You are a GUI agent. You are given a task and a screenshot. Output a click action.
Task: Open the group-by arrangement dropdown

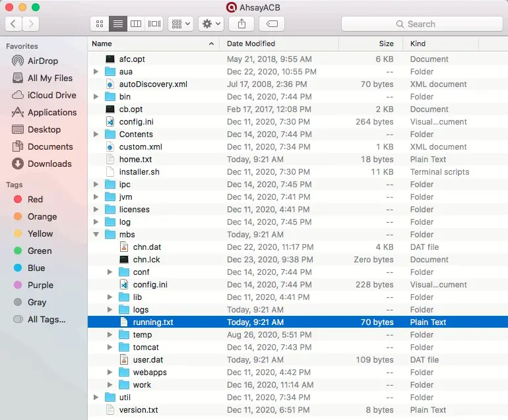click(x=180, y=24)
